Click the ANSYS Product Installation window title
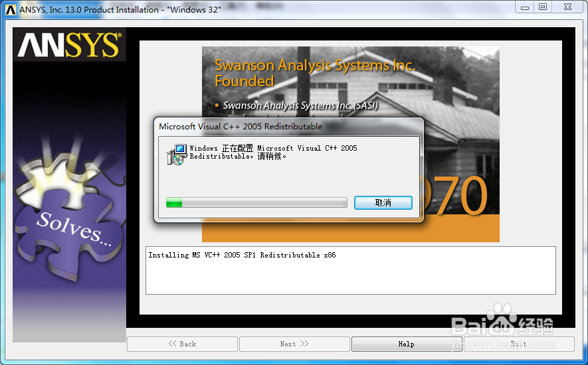588x365 pixels. (x=120, y=10)
